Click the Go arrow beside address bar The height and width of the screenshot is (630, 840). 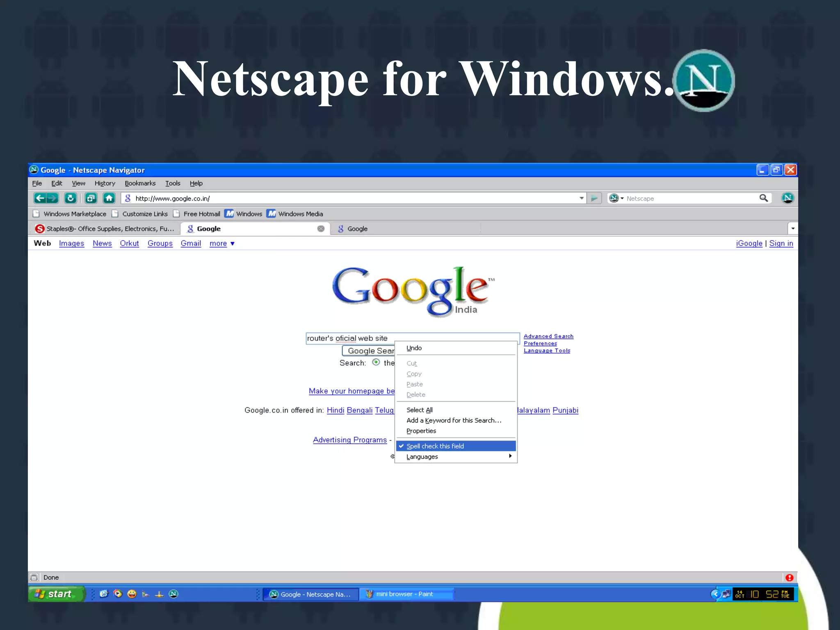point(594,199)
